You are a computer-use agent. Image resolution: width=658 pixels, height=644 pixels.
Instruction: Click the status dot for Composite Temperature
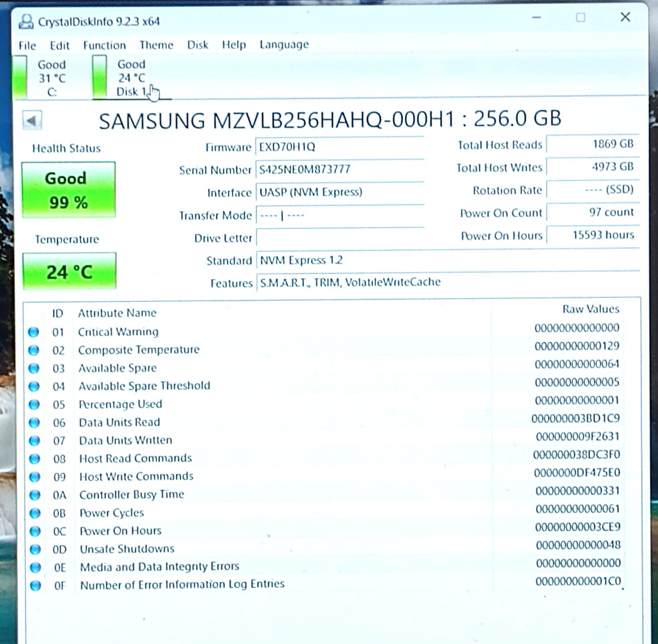coord(34,350)
